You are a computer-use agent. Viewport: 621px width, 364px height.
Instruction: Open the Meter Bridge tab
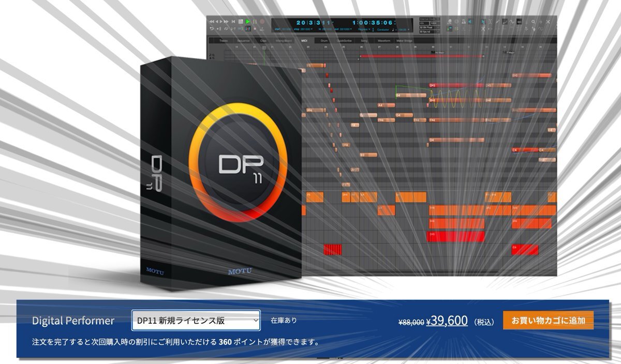point(405,40)
